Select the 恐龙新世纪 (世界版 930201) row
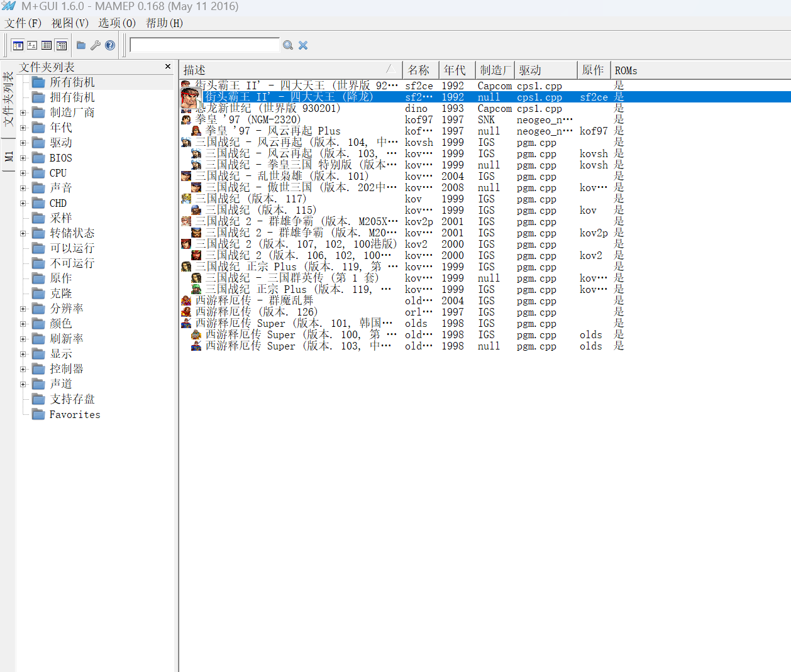The image size is (791, 672). click(402, 108)
